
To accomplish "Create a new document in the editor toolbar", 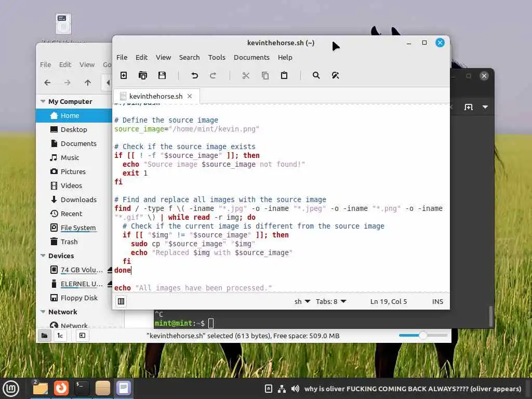I will [x=124, y=75].
